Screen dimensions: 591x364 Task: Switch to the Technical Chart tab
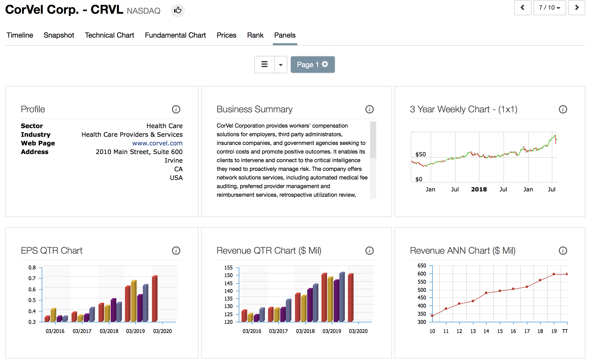click(109, 35)
